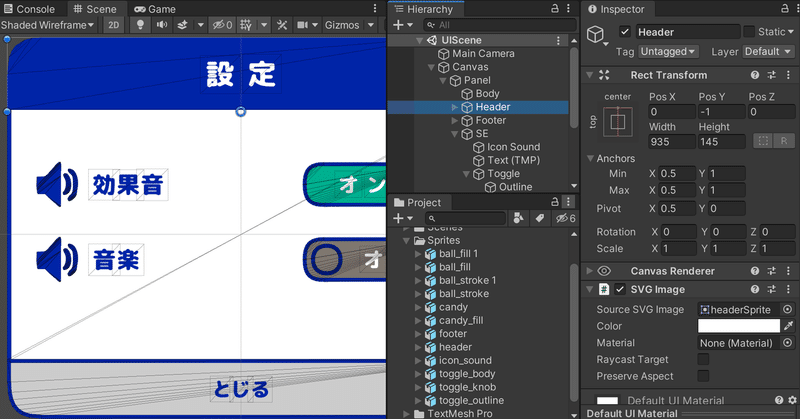Switch to the Console tab
The image size is (800, 419).
(x=29, y=9)
